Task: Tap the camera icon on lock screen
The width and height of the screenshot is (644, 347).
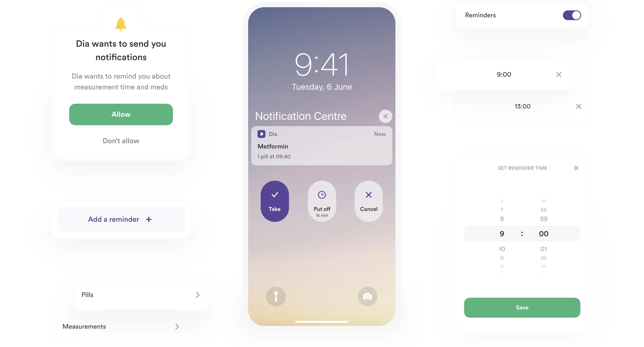Action: pos(367,296)
